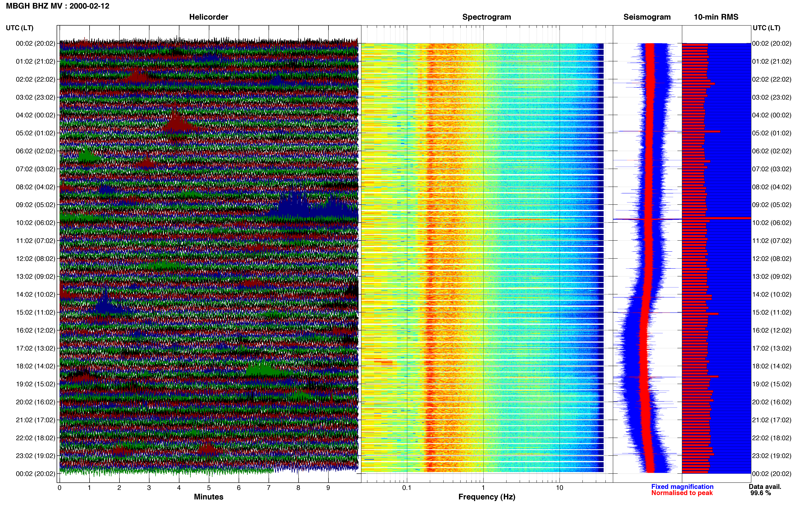Select the left time label 08:02 (04:02)
Image resolution: width=812 pixels, height=508 pixels.
click(x=36, y=187)
